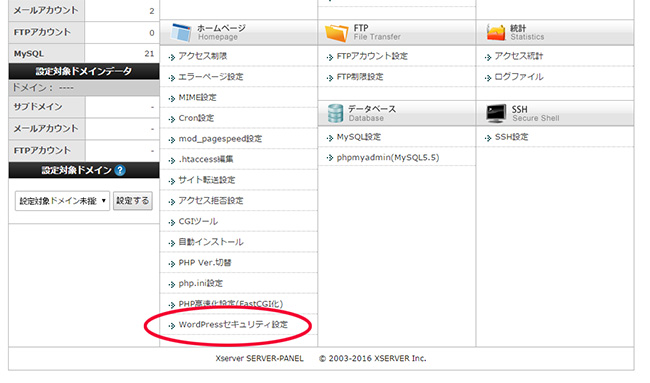Open アクセス拒否設定 link
The width and height of the screenshot is (650, 383).
tap(211, 201)
